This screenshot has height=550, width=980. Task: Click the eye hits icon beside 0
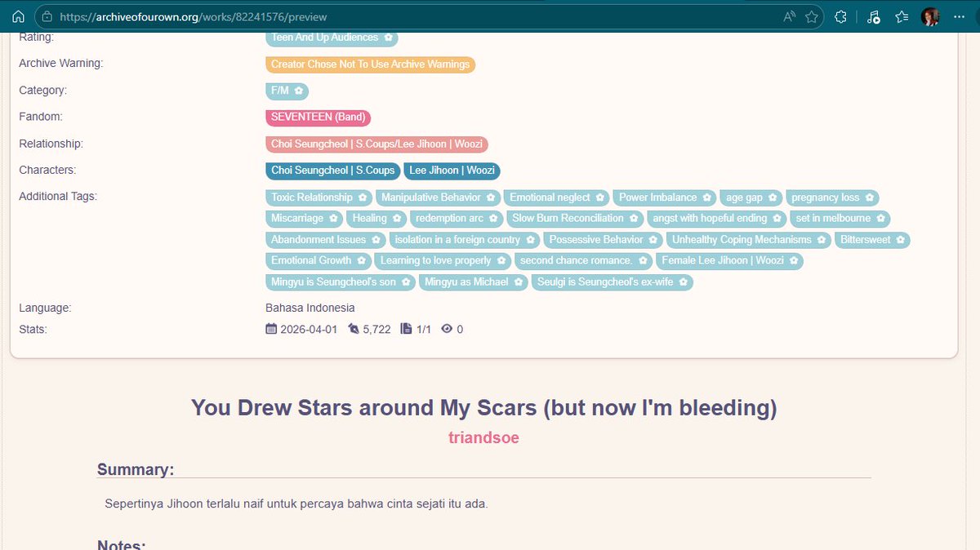click(x=447, y=329)
